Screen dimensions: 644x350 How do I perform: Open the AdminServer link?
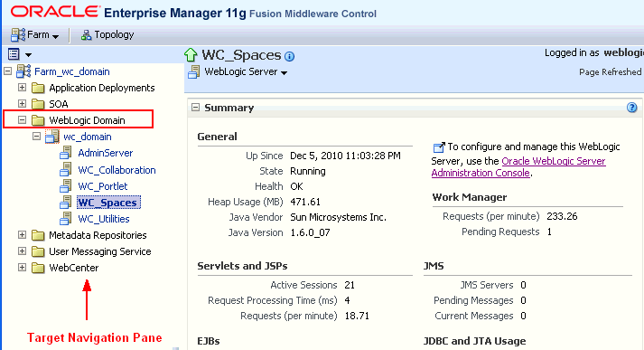pyautogui.click(x=106, y=153)
